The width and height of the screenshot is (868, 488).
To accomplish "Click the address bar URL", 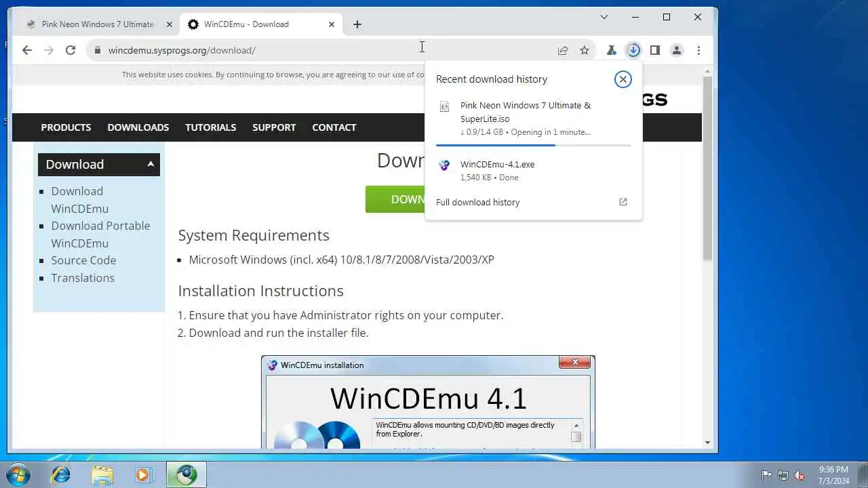I will tap(182, 50).
